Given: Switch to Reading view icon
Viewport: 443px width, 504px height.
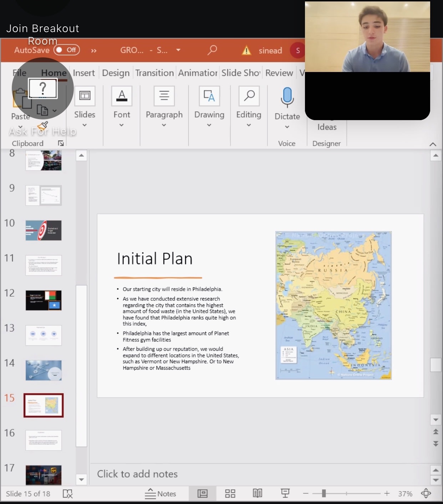Looking at the screenshot, I should pyautogui.click(x=258, y=494).
